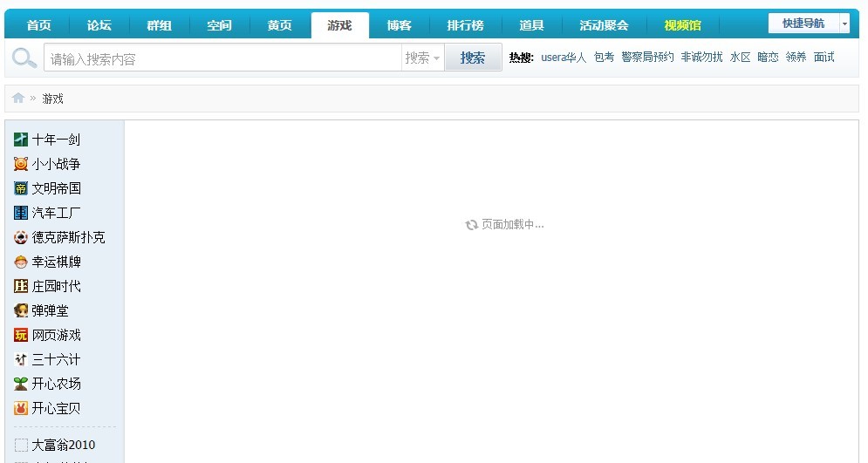Expand the 快捷导航 dropdown arrow
868x463 pixels.
[844, 24]
